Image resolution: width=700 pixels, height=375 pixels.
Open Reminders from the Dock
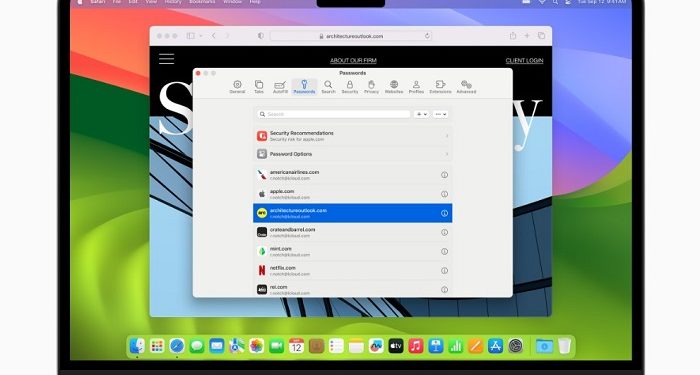[336, 346]
